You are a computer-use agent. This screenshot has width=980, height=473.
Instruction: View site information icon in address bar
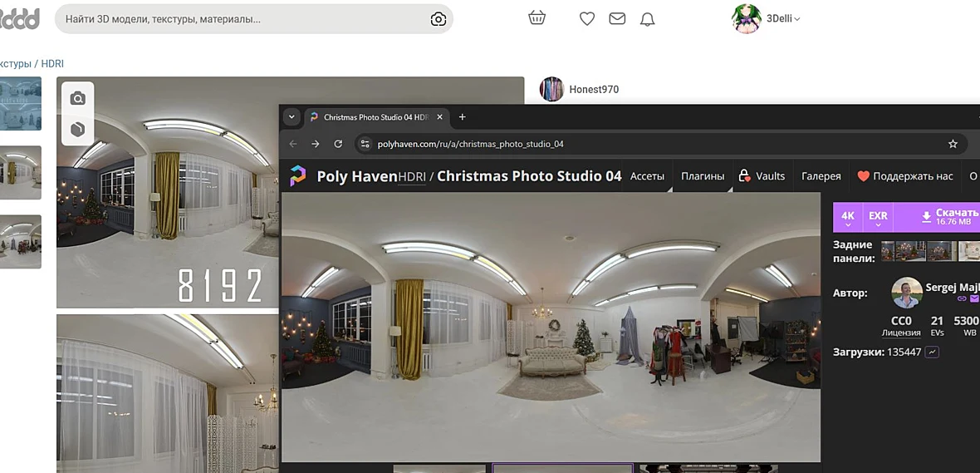365,144
